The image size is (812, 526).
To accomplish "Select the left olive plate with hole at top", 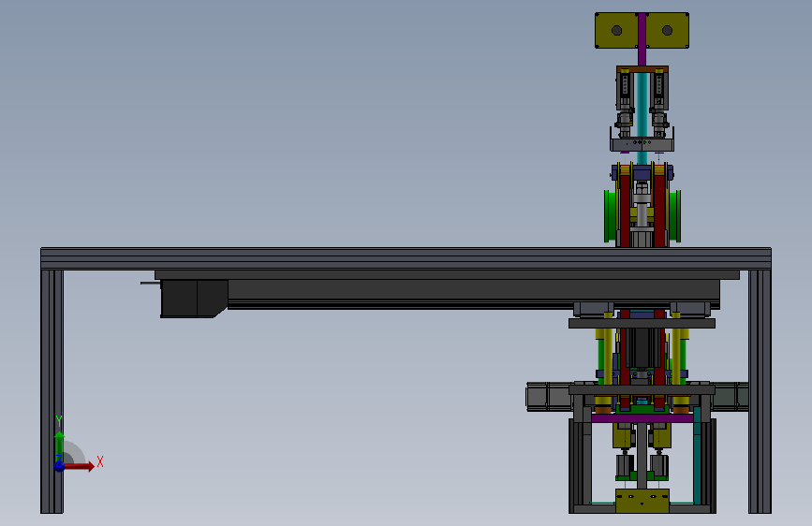I will pyautogui.click(x=616, y=31).
